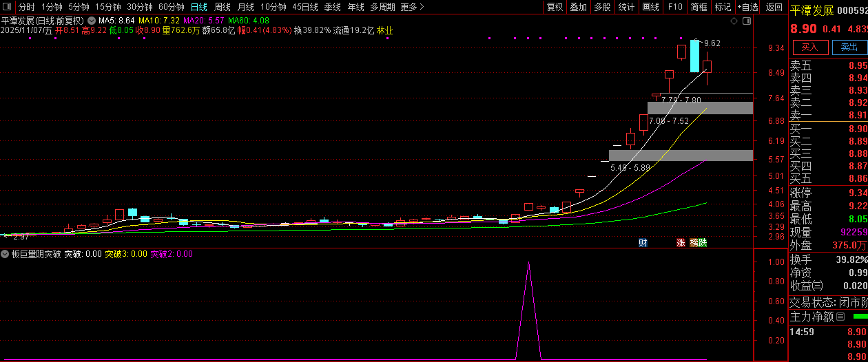Click the 换手 turnover rate row
The width and height of the screenshot is (868, 362).
coord(828,259)
